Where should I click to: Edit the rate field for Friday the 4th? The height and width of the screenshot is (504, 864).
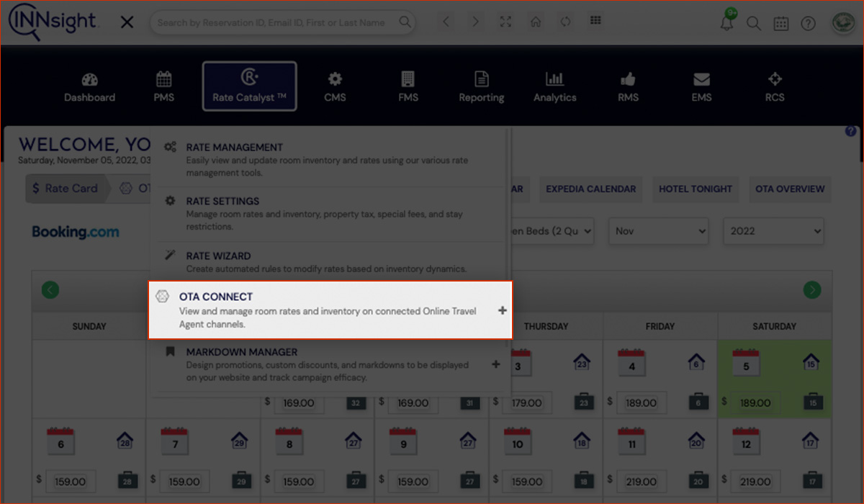click(x=641, y=402)
